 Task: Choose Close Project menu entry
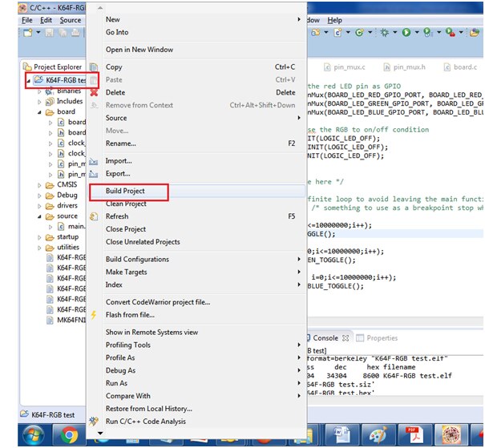tap(196, 229)
